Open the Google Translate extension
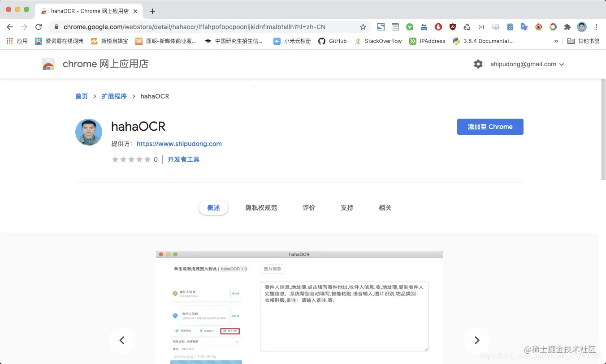 (x=524, y=27)
